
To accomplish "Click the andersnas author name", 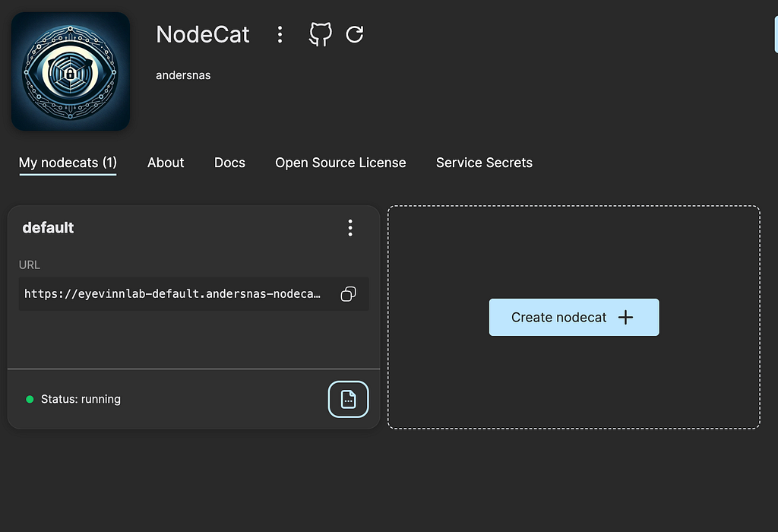I will (x=183, y=75).
